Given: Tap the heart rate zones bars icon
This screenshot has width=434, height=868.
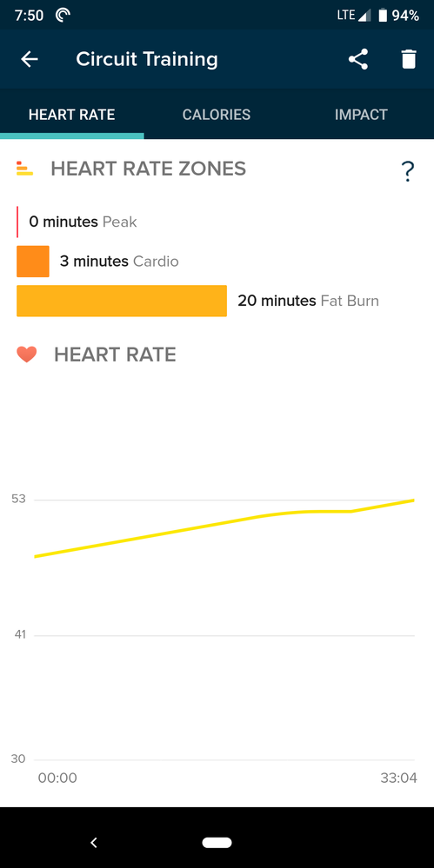Looking at the screenshot, I should coord(25,169).
